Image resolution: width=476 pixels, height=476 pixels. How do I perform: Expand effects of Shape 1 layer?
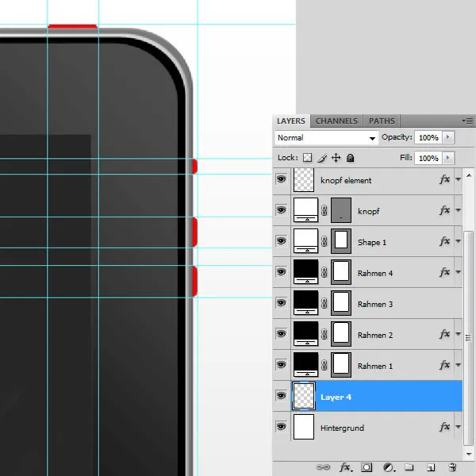click(458, 241)
